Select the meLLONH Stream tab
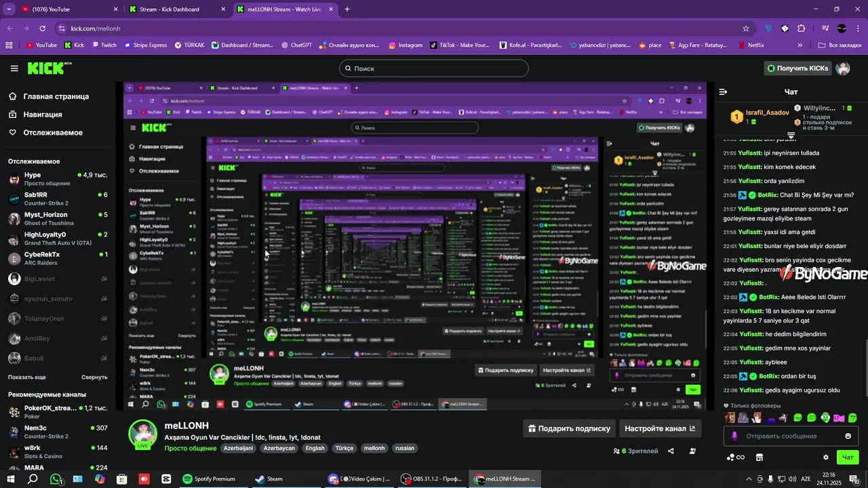 [285, 9]
